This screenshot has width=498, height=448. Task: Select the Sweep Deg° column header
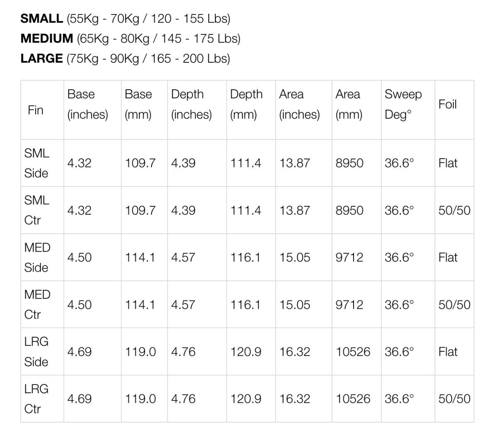tap(403, 104)
